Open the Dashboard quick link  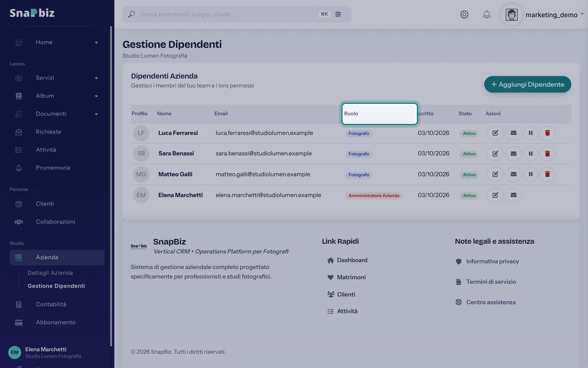tap(347, 260)
